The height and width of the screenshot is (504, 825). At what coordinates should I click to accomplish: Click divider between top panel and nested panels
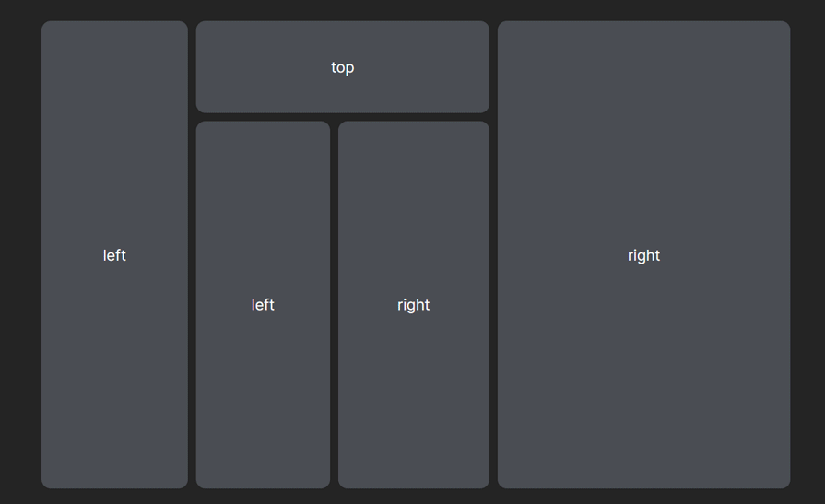[x=343, y=117]
